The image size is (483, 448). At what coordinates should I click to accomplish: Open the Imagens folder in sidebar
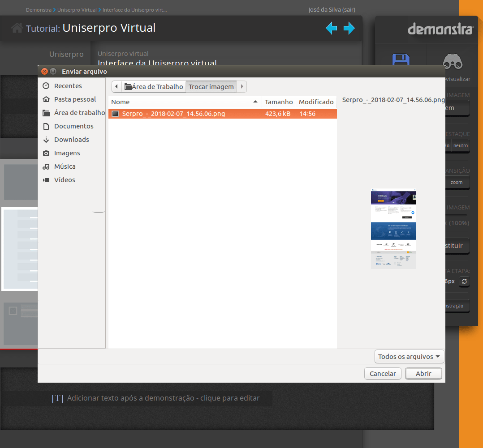(x=67, y=153)
